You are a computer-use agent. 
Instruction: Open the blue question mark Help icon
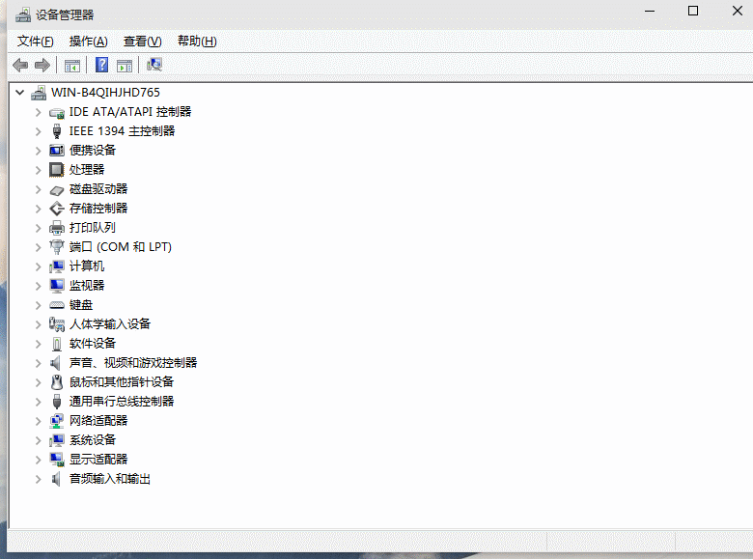pos(101,65)
